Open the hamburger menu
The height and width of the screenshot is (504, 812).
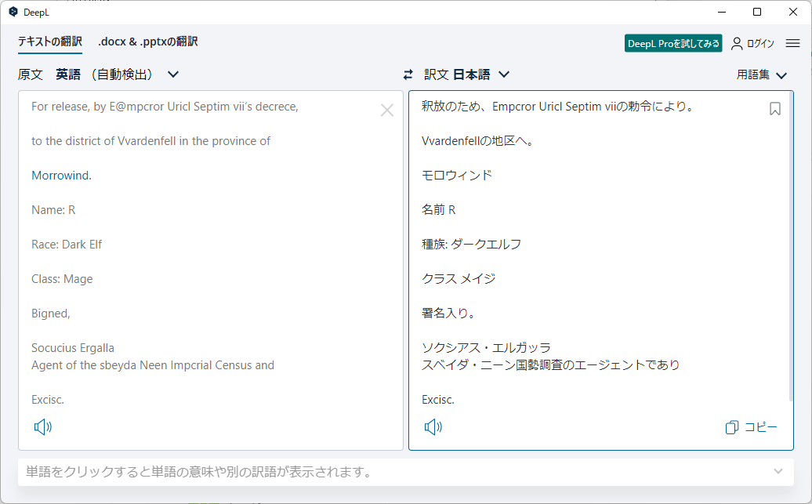point(792,43)
